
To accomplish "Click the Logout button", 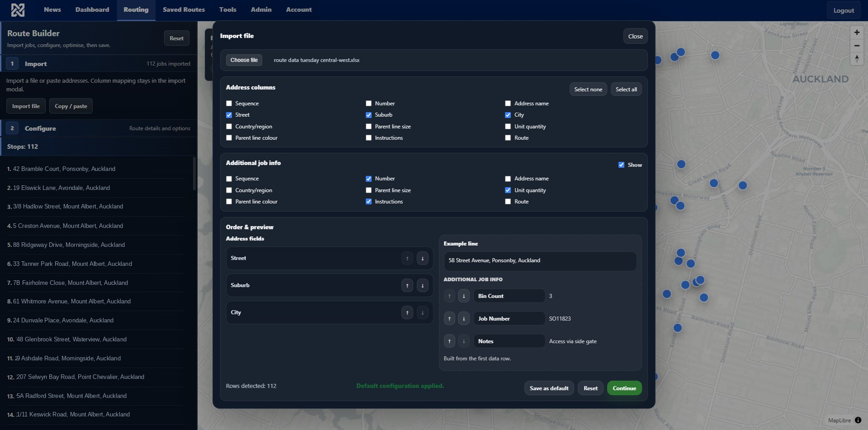I will [x=844, y=10].
